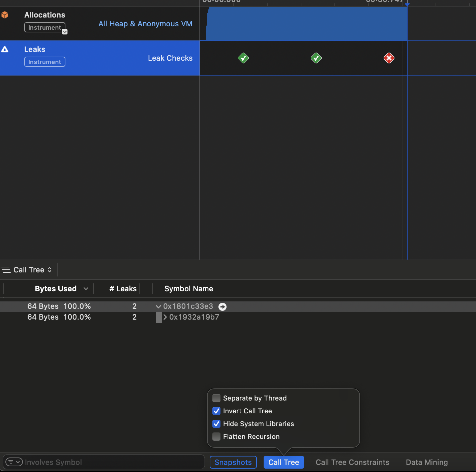Enable Separate by Thread checkbox
The width and height of the screenshot is (476, 472).
pos(216,398)
